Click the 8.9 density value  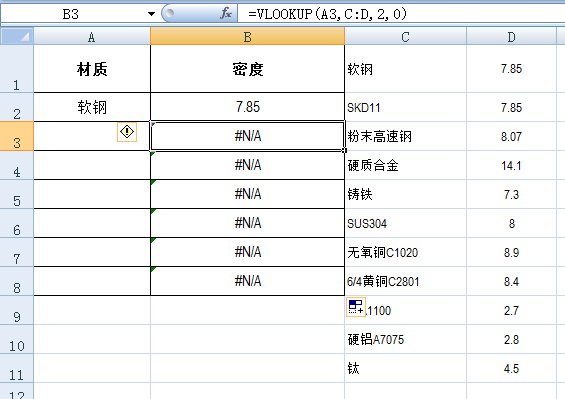click(511, 252)
